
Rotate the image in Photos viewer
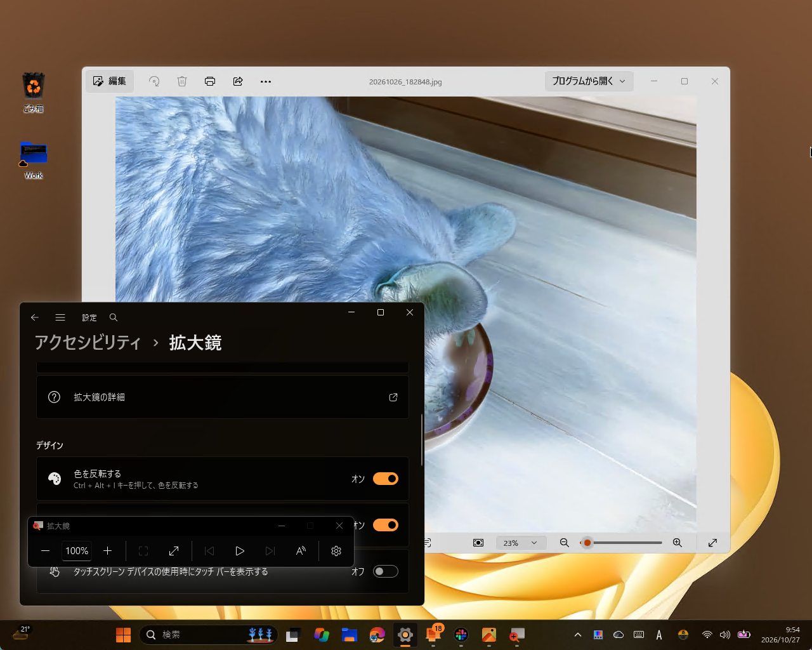coord(154,81)
